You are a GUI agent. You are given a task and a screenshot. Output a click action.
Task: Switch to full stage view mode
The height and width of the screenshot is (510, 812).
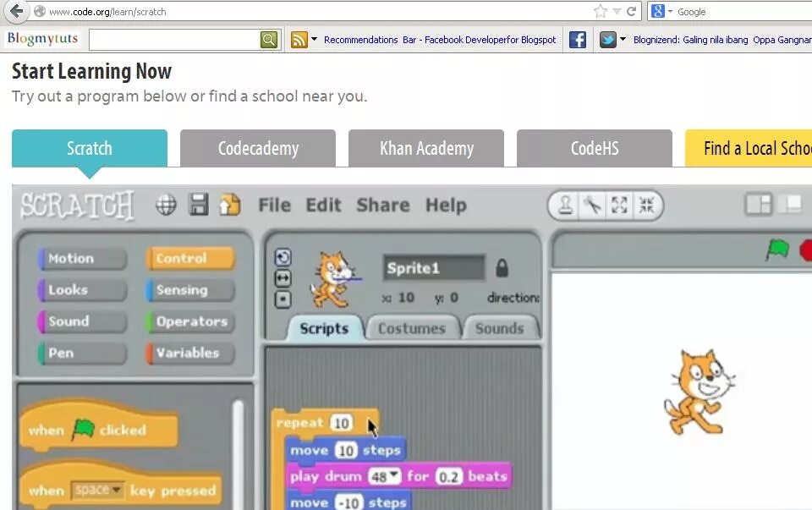(792, 204)
